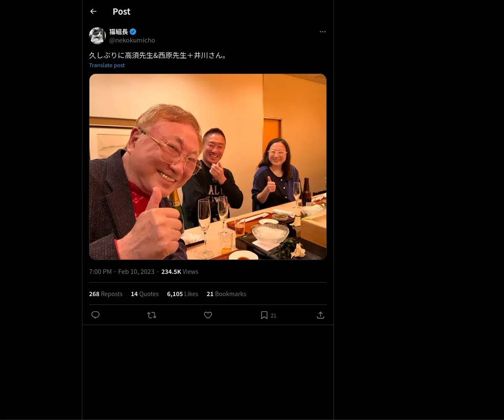View the 6,105 Likes list

pyautogui.click(x=182, y=294)
